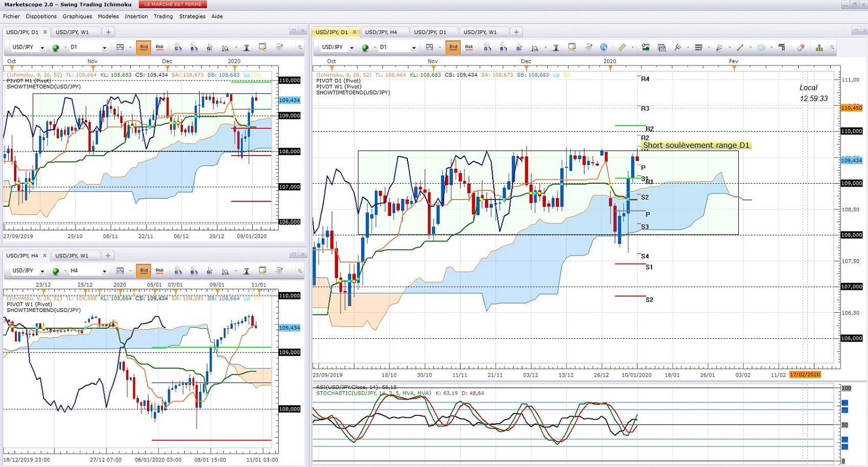
Task: Click green fit-to-height icon in right panel
Action: pos(556,47)
